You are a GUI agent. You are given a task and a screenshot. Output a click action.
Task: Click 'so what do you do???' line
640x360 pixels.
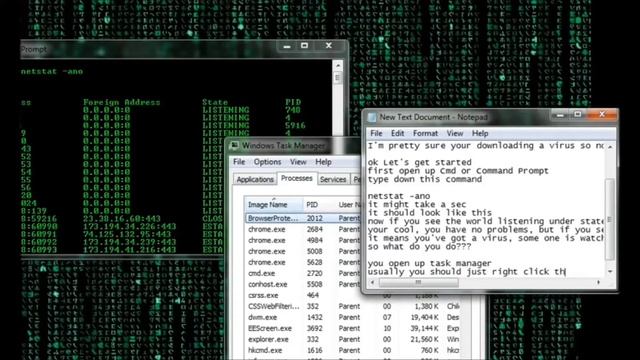click(419, 247)
